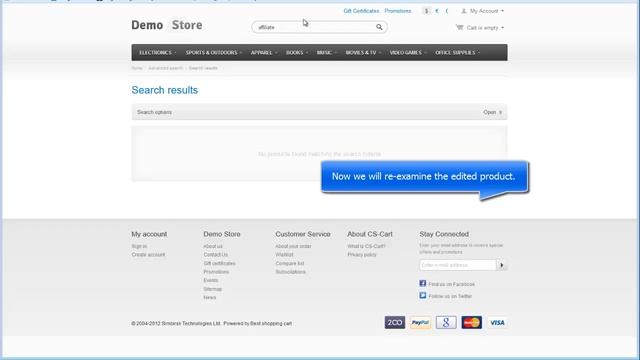This screenshot has height=360, width=640.
Task: Open the Office Supplies menu
Action: (x=457, y=53)
